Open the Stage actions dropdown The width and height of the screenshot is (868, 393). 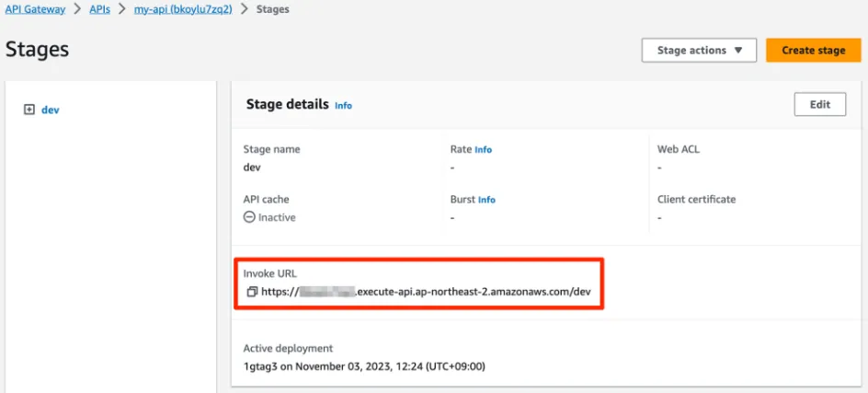[x=699, y=51]
